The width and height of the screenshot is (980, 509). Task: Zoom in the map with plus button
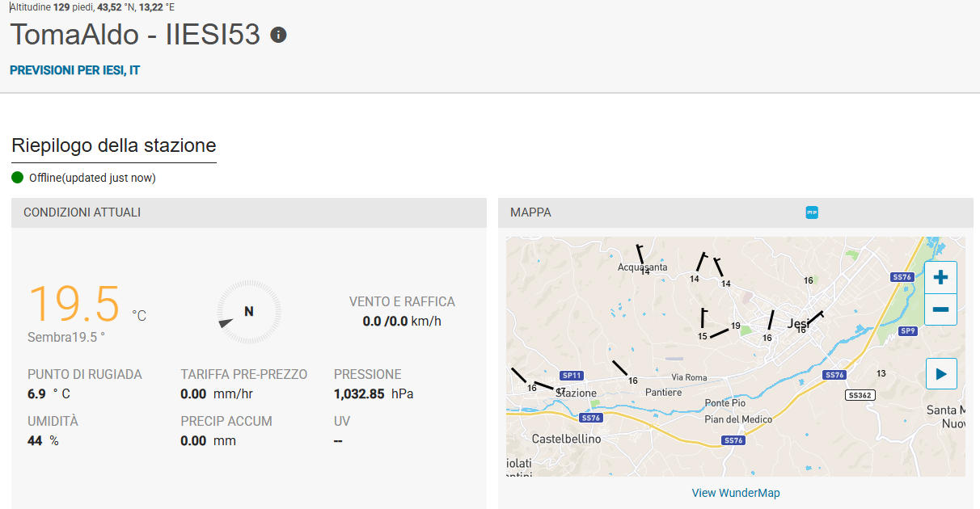[x=940, y=277]
